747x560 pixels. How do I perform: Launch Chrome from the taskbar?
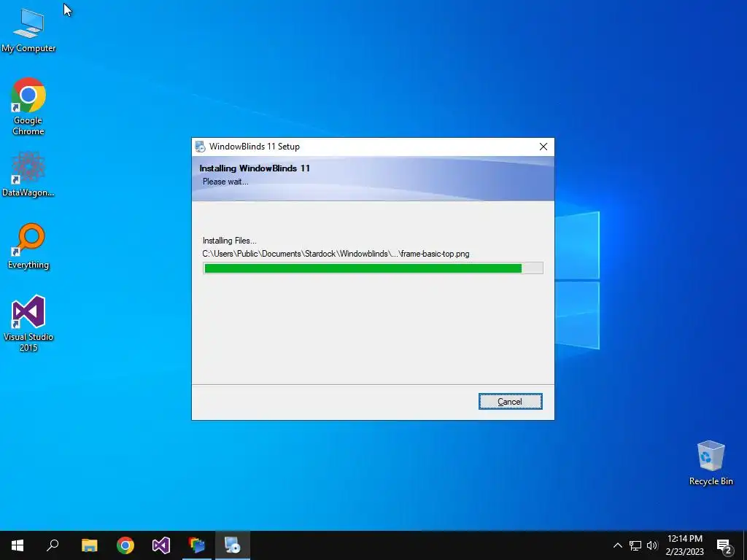pos(125,545)
